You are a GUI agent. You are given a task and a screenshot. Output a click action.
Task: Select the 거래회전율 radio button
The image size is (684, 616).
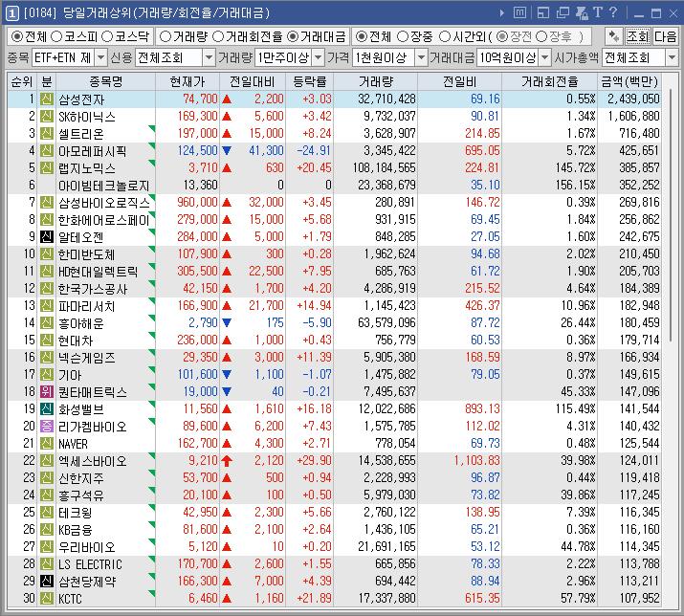click(x=218, y=36)
